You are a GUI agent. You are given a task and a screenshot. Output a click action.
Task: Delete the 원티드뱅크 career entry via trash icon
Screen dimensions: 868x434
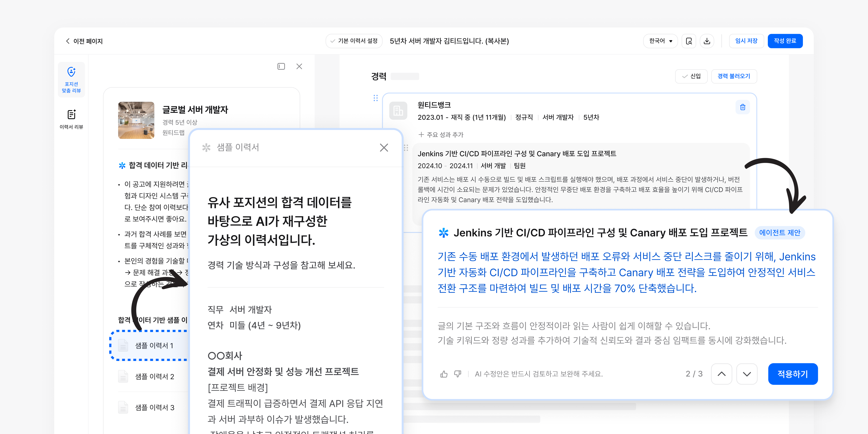tap(743, 107)
